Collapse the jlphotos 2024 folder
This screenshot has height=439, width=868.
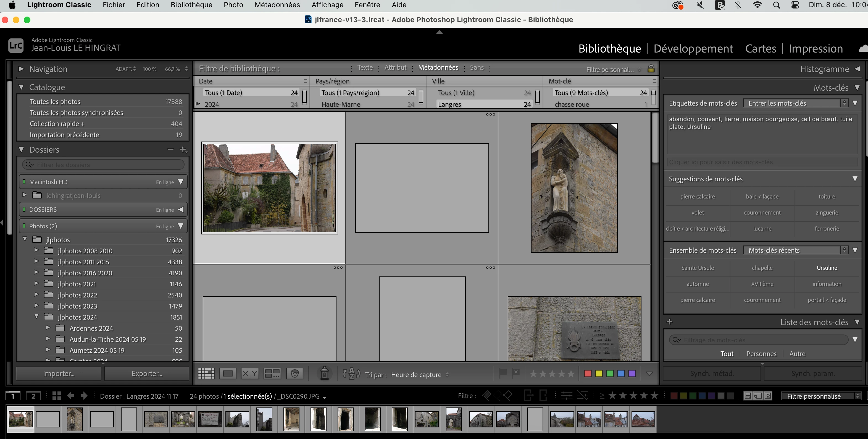tap(36, 317)
